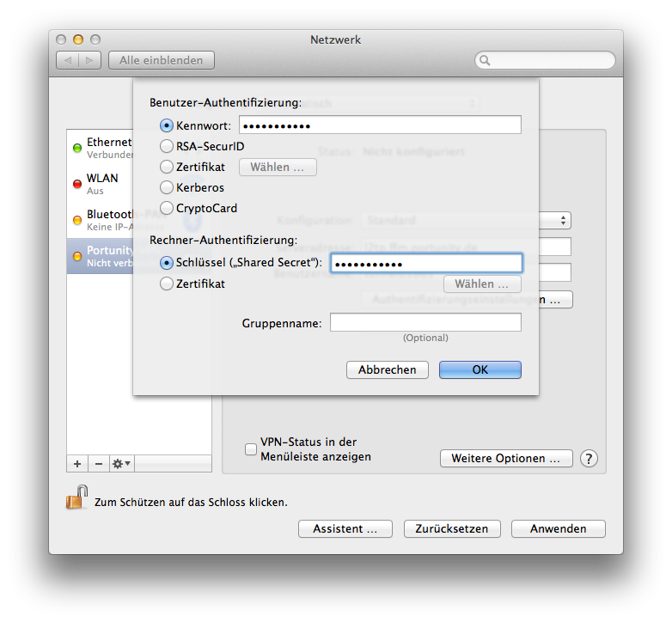Click the Abbrechen button
The image size is (672, 622).
tap(387, 369)
